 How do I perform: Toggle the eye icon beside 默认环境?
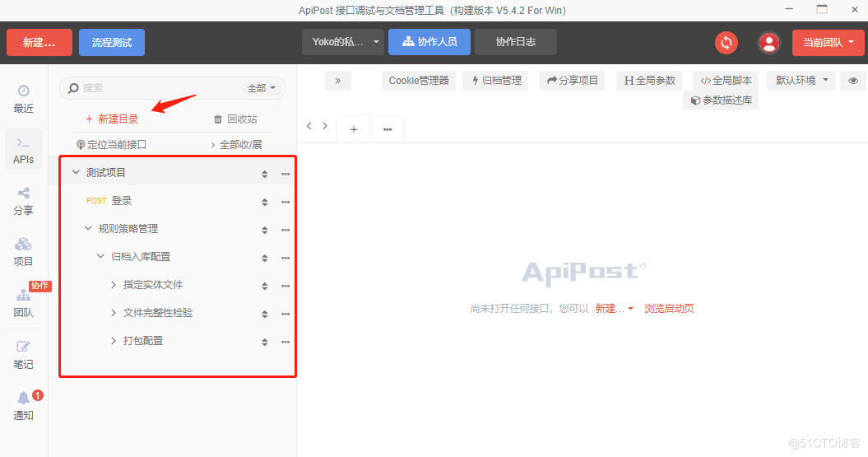853,81
